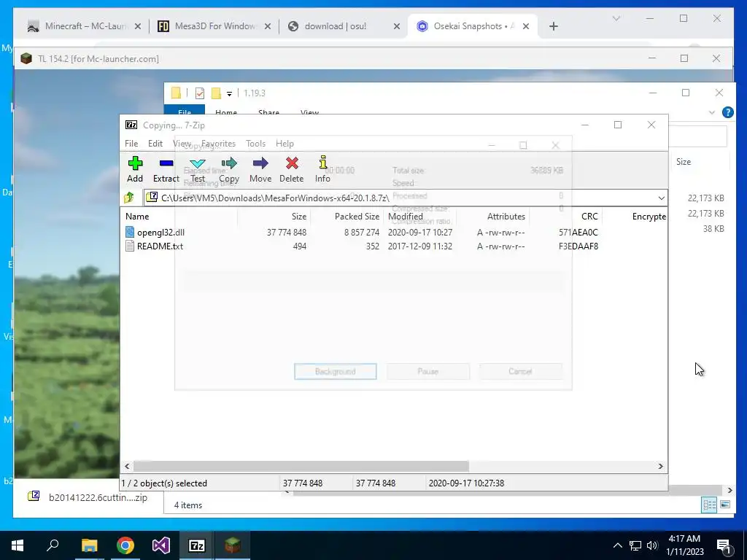Click the opengl32.dll size value 37 774 848
Screen dimensions: 747x560
(x=286, y=233)
